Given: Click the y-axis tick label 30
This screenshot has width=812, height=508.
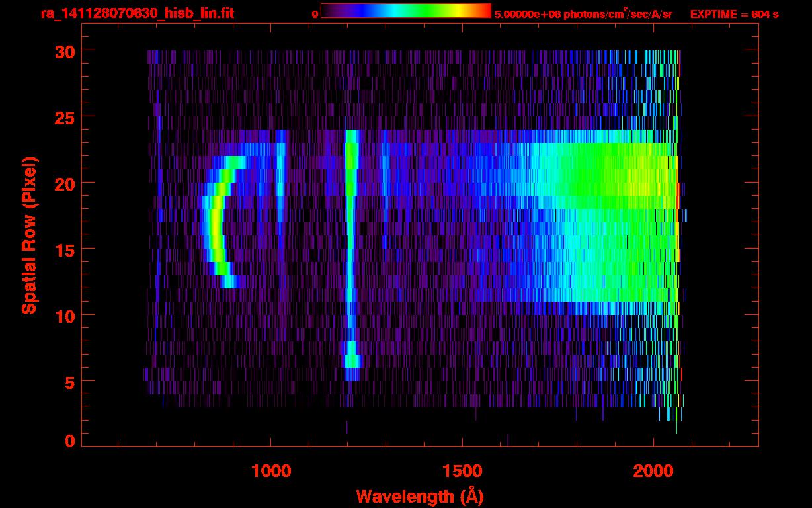Looking at the screenshot, I should [64, 51].
